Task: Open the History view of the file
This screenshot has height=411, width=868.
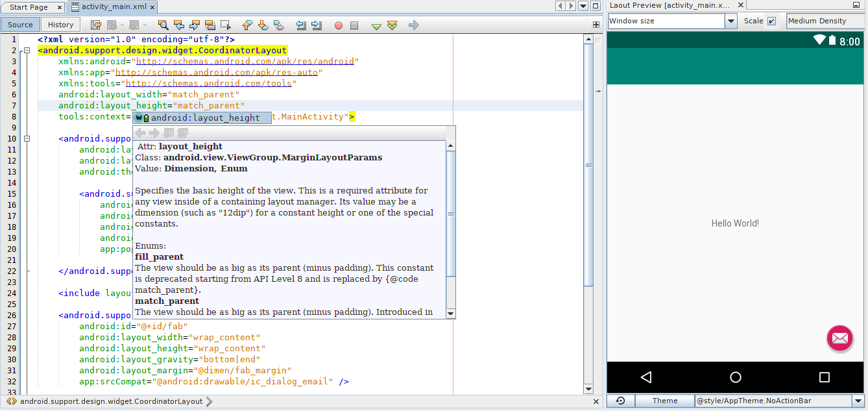Action: point(60,24)
